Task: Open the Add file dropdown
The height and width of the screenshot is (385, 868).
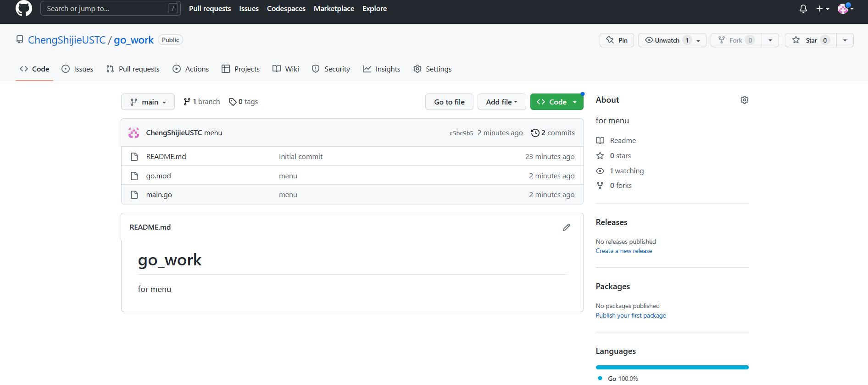Action: (501, 102)
